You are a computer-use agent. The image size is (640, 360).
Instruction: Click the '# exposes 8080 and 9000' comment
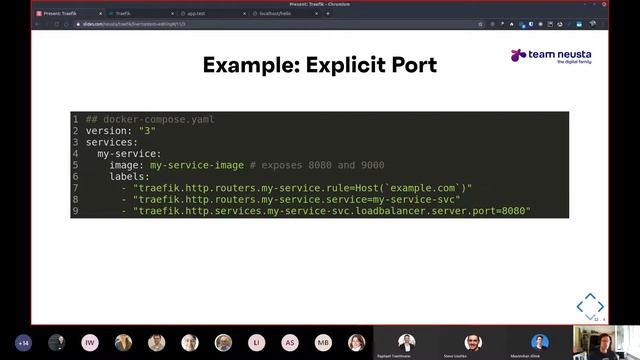click(317, 165)
